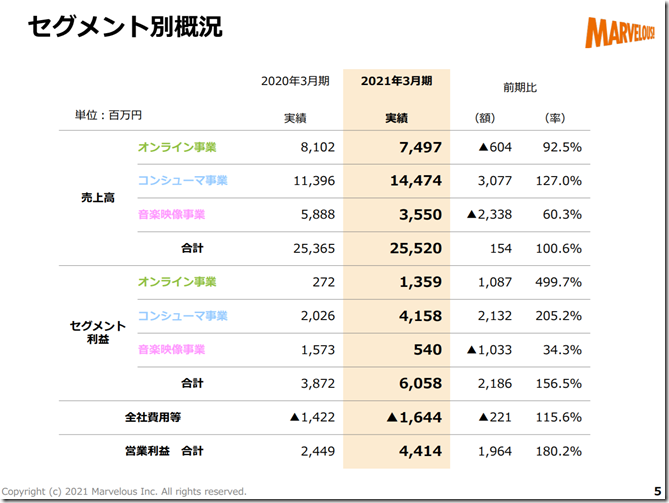Screen dimensions: 669x503
Task: Click the Marvelous logo
Action: 620,32
